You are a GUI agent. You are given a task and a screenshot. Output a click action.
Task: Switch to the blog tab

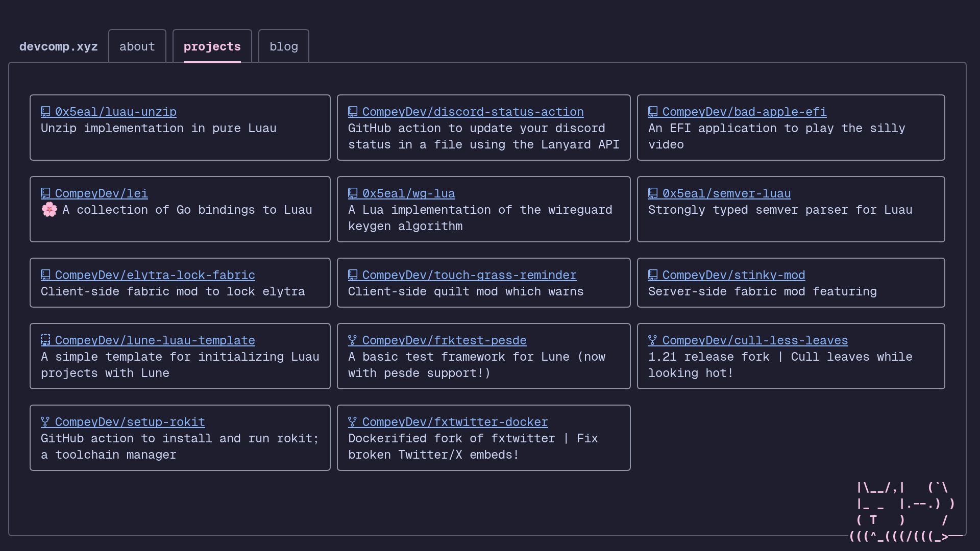point(284,46)
